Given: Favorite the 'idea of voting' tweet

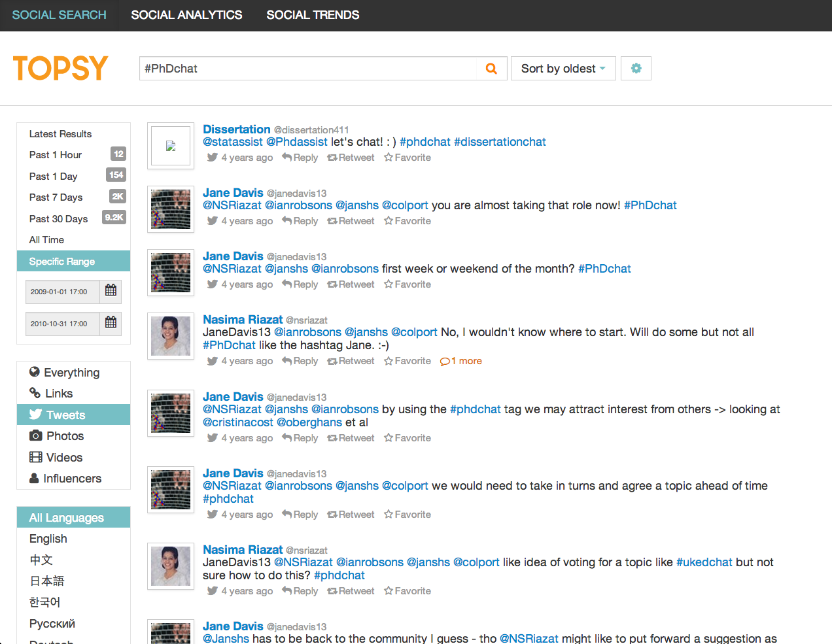Looking at the screenshot, I should pos(407,591).
